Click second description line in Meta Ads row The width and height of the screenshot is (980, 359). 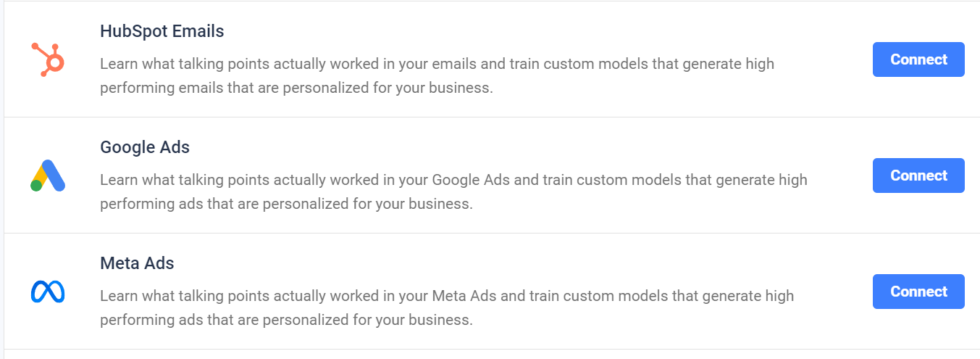[286, 321]
